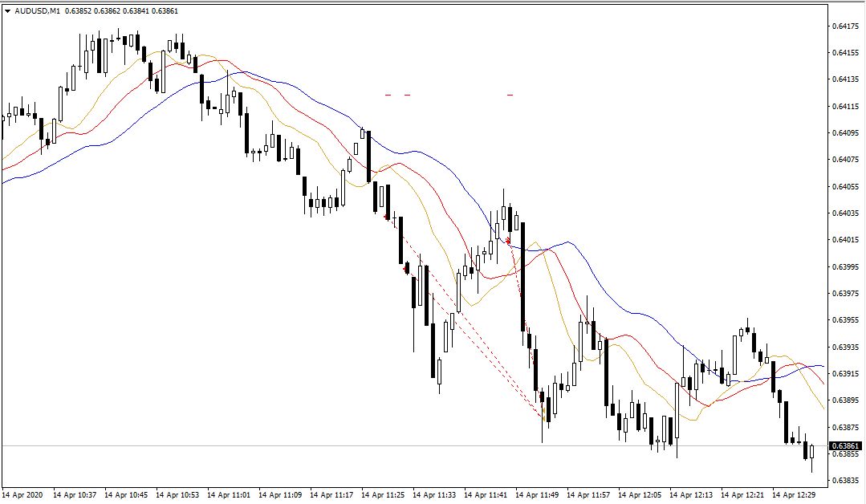Click the 14 Apr 11:57 time label
The image size is (866, 504).
coord(588,494)
